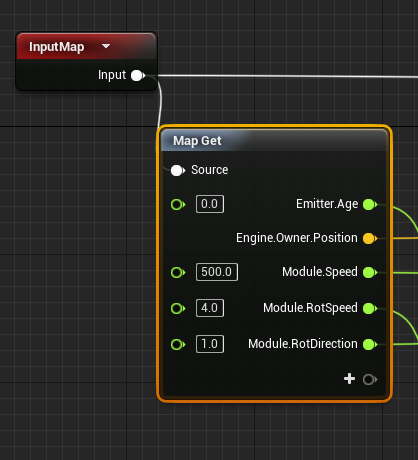418x460 pixels.
Task: Click the Source input pin
Action: click(x=177, y=170)
